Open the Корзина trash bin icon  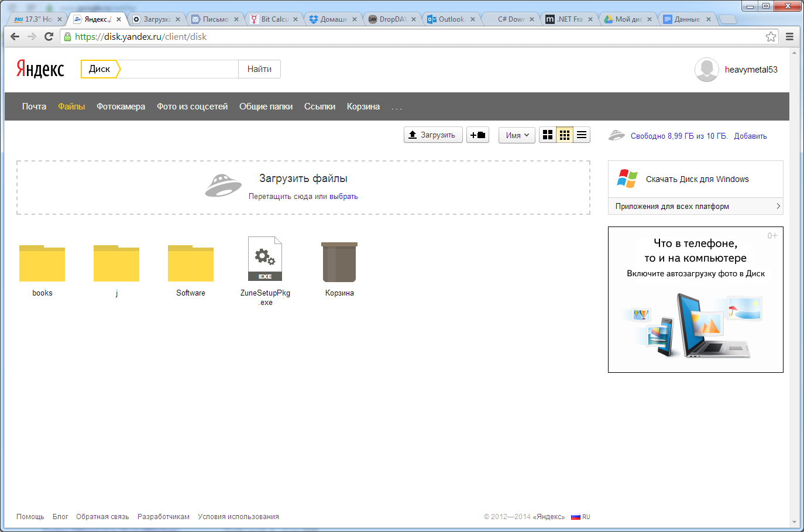(339, 262)
